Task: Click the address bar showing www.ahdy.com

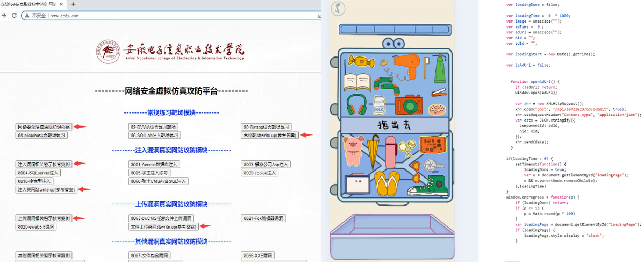Action: coord(161,16)
